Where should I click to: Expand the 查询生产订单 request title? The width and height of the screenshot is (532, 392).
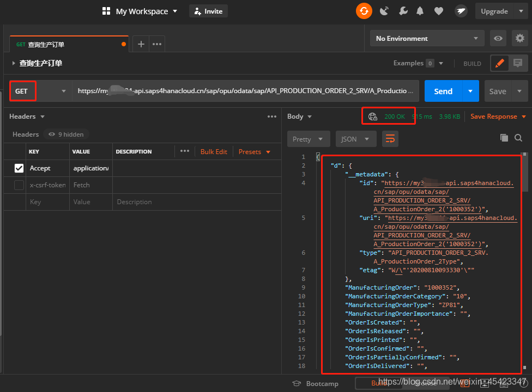[x=14, y=63]
